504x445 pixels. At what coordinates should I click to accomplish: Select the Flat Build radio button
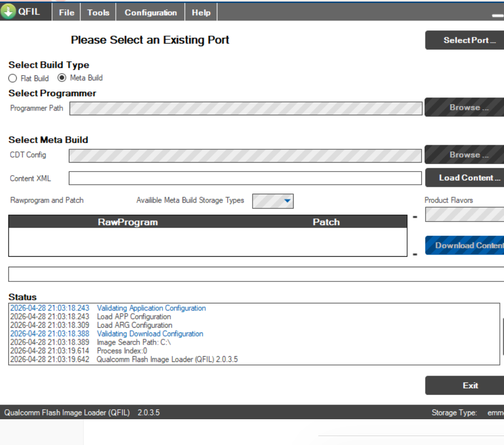pos(13,78)
